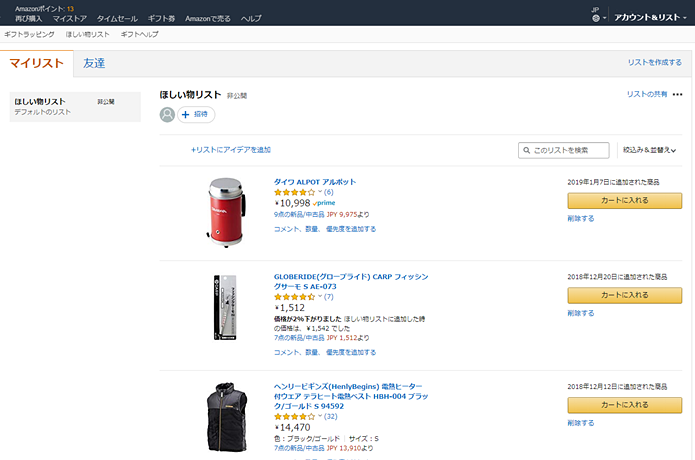Open マイストア menu item
Image resolution: width=695 pixels, height=460 pixels.
point(70,19)
